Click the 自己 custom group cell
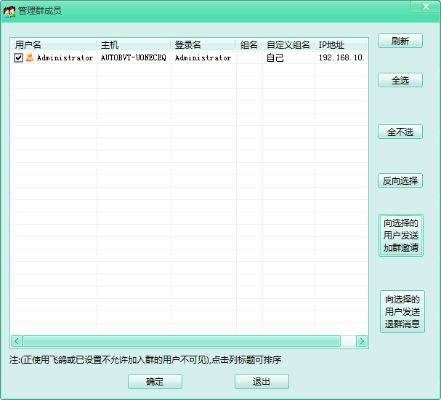The width and height of the screenshot is (441, 400). [x=275, y=57]
